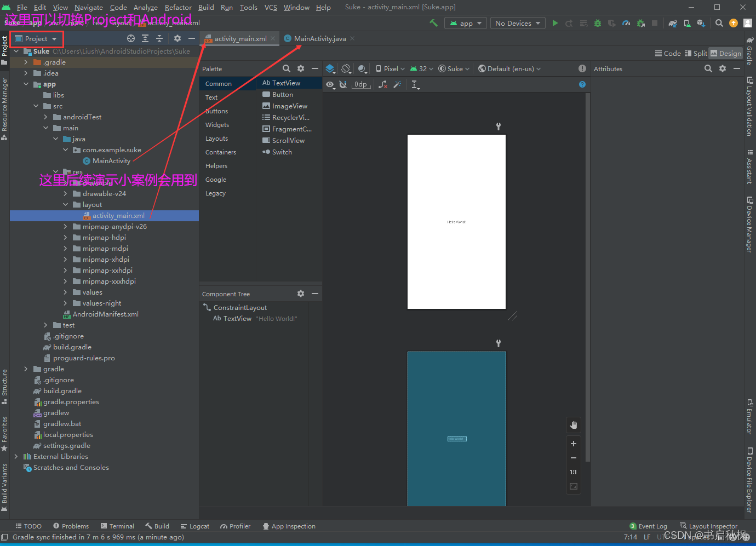This screenshot has height=546, width=756.
Task: Select opened file target icon in Project panel
Action: pyautogui.click(x=131, y=38)
